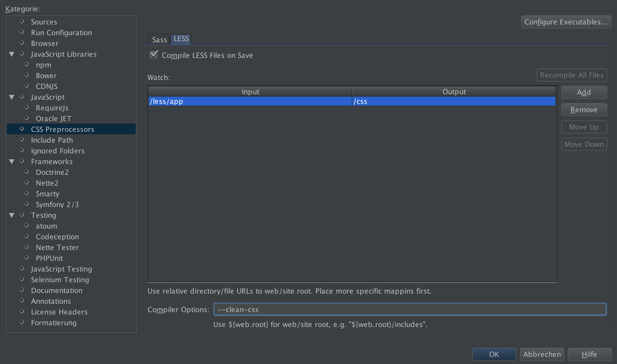
Task: Collapse the Frameworks tree node
Action: click(x=12, y=162)
